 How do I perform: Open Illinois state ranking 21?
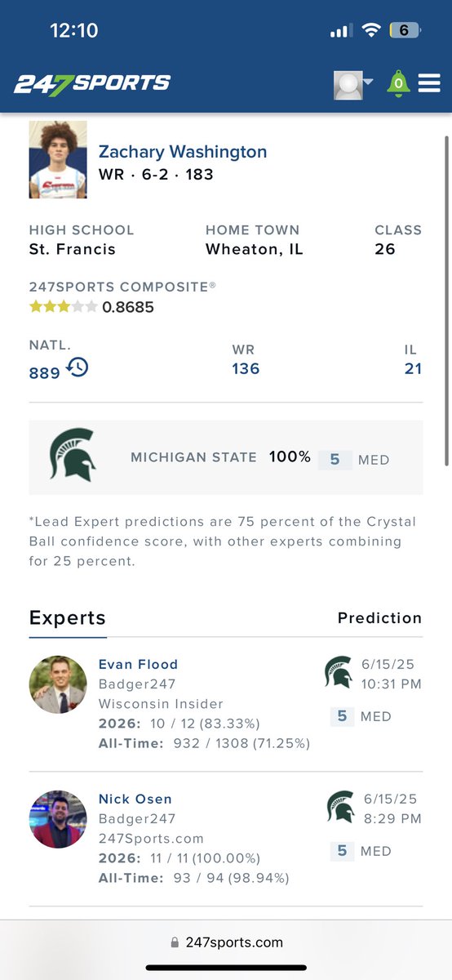coord(414,368)
